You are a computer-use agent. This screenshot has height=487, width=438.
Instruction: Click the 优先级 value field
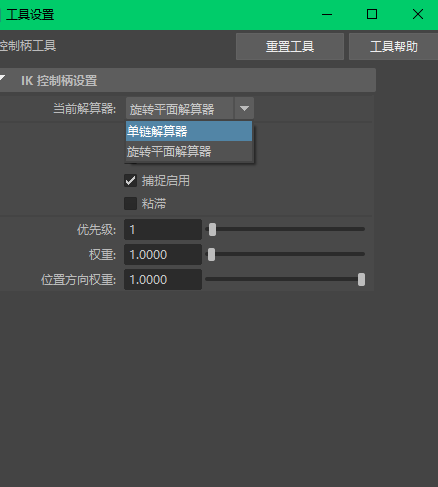(163, 229)
